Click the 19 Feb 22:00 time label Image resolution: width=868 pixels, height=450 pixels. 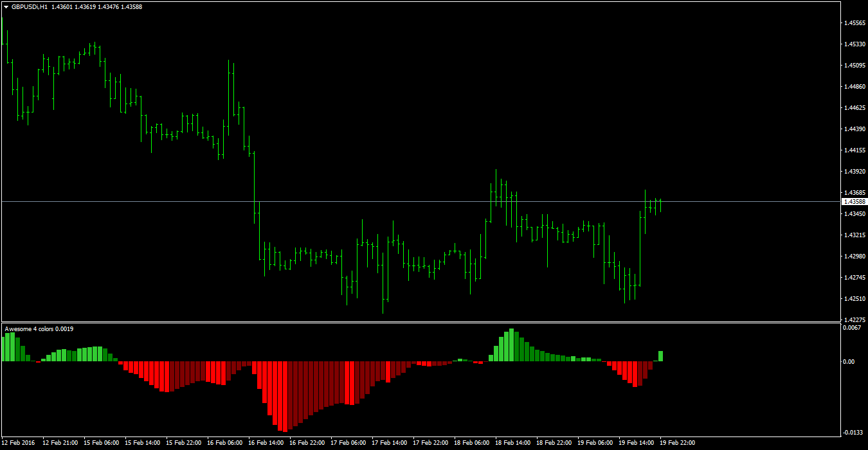pyautogui.click(x=678, y=443)
